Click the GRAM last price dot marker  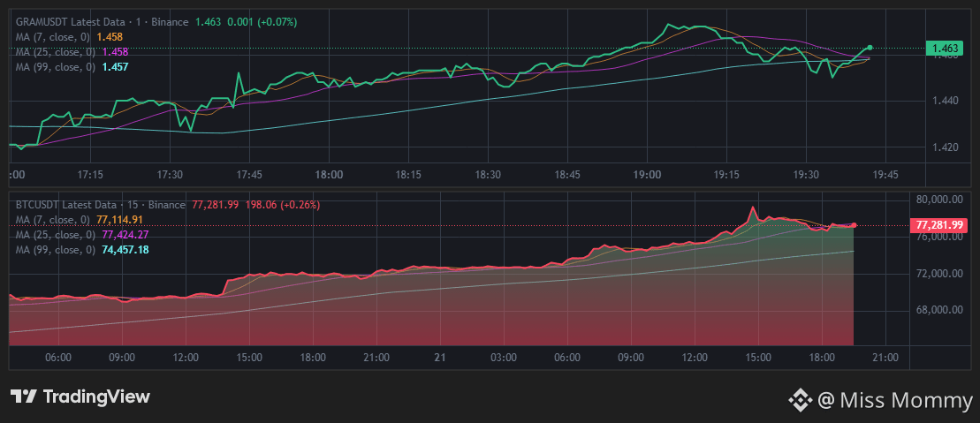click(870, 48)
